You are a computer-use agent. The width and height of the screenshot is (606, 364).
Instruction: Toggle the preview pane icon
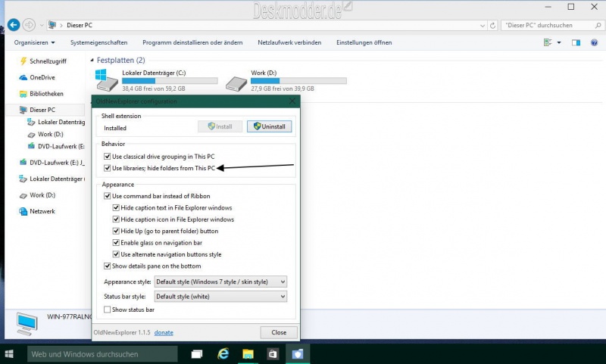click(x=576, y=42)
